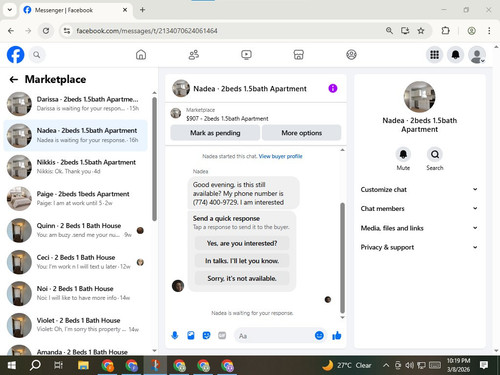Open conversation information purple icon
Image resolution: width=500 pixels, height=375 pixels.
point(333,88)
